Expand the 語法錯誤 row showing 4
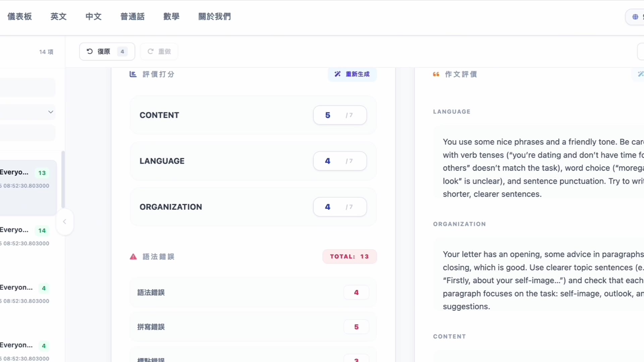The width and height of the screenshot is (644, 362). pyautogui.click(x=253, y=292)
